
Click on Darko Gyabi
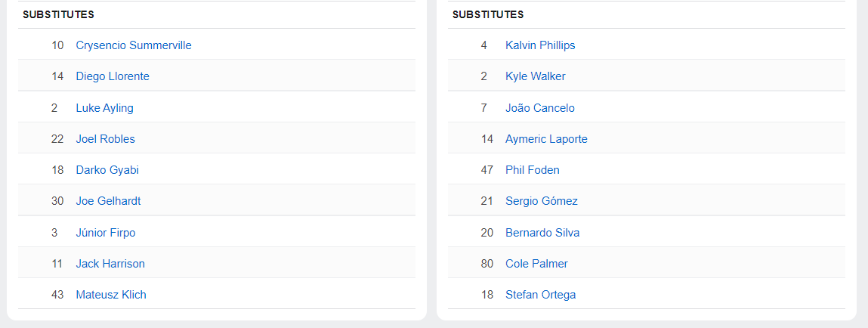[x=107, y=170]
